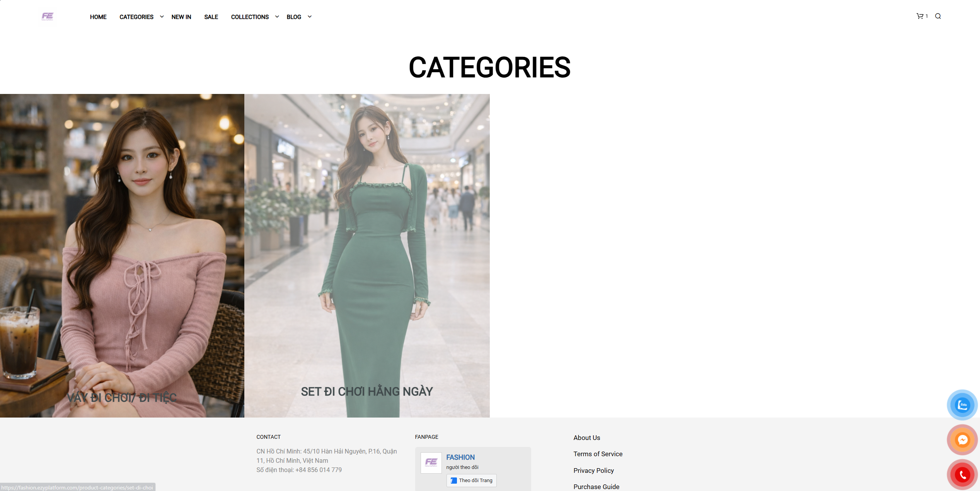
Task: Click Theo dõi Trang follow button
Action: (472, 480)
